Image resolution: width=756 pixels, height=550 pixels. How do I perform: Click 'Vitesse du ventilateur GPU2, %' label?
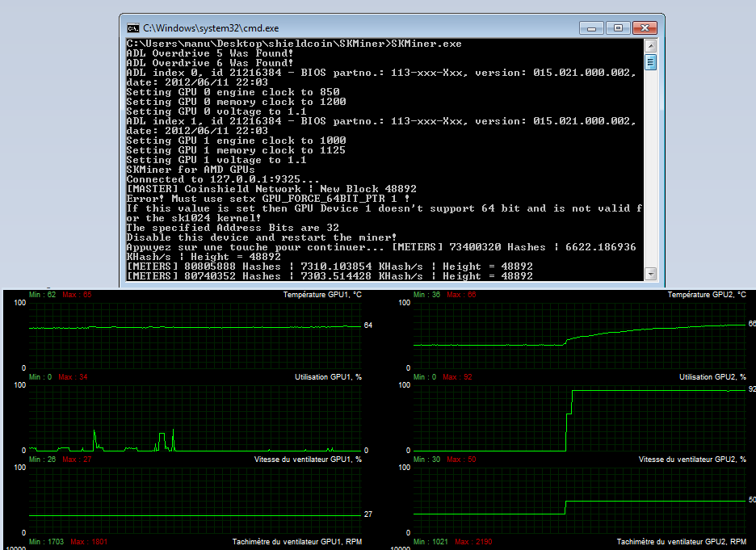tap(692, 460)
